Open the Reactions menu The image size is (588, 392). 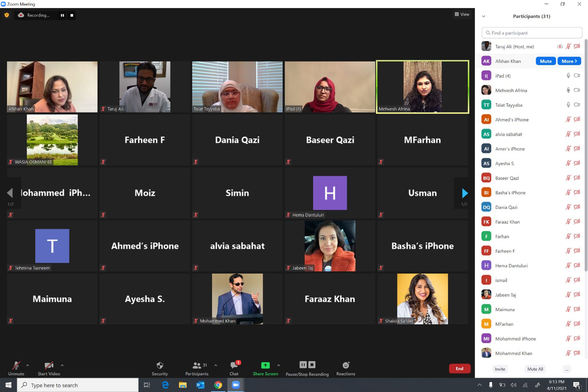click(x=345, y=368)
